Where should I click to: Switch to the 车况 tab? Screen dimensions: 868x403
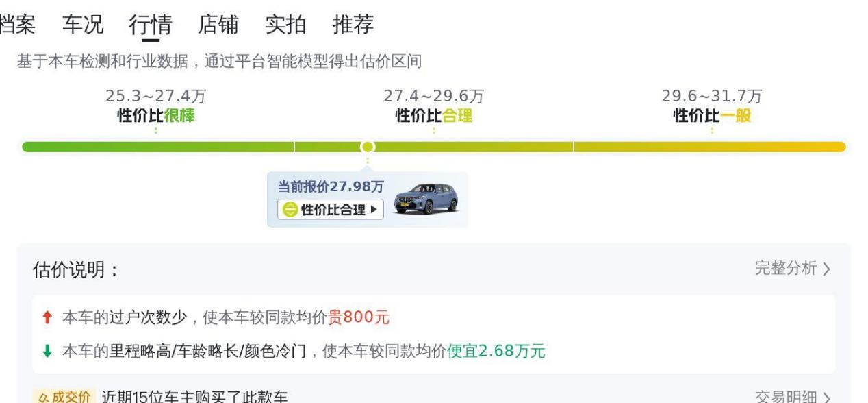83,25
